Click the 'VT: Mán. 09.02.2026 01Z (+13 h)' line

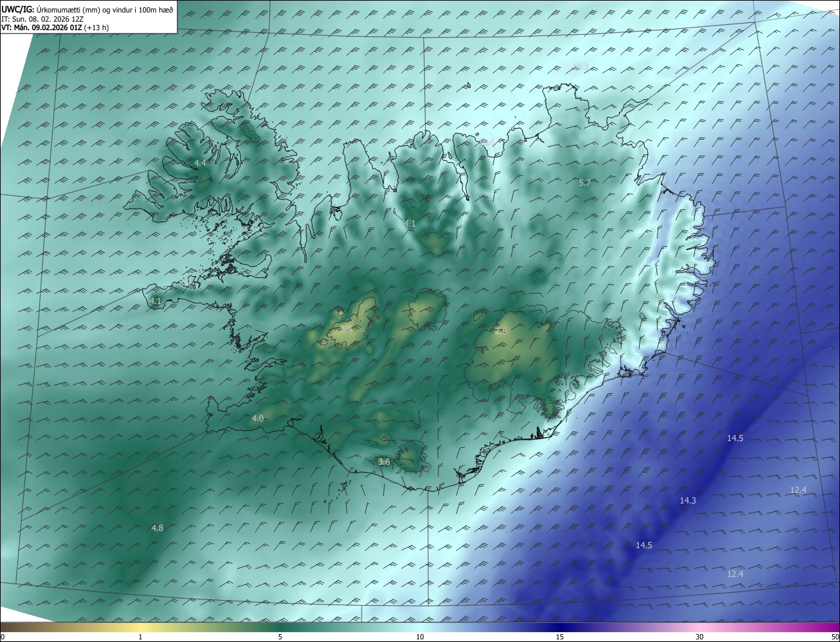[55, 28]
